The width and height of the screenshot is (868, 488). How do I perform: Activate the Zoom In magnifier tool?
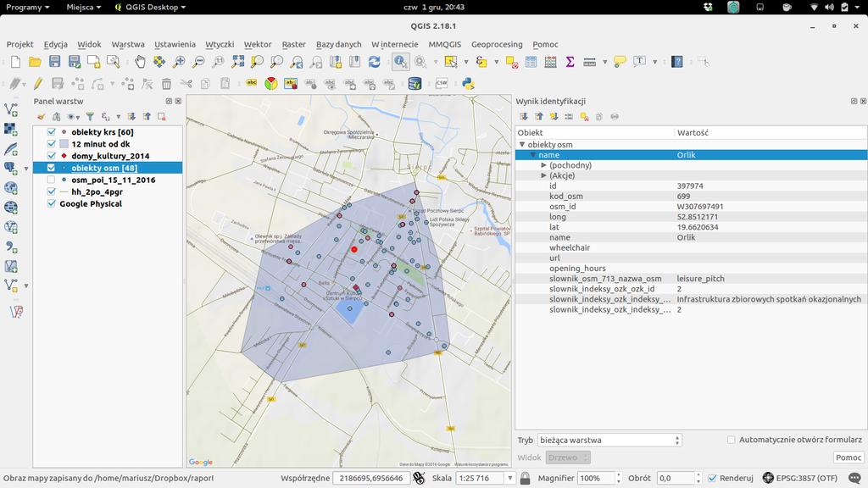click(179, 62)
